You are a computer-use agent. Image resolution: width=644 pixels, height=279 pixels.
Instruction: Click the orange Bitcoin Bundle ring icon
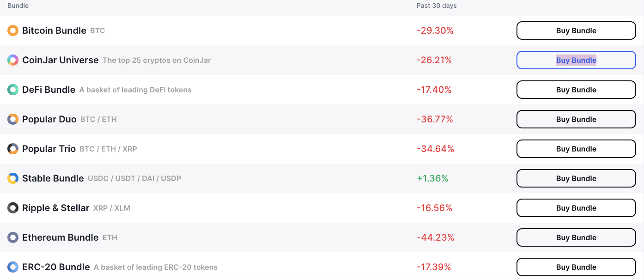[x=13, y=30]
